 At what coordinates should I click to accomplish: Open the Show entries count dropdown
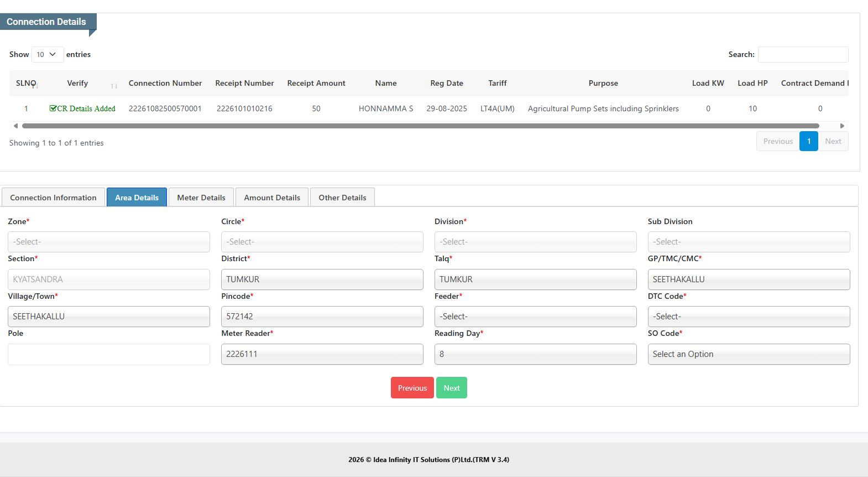pos(47,54)
